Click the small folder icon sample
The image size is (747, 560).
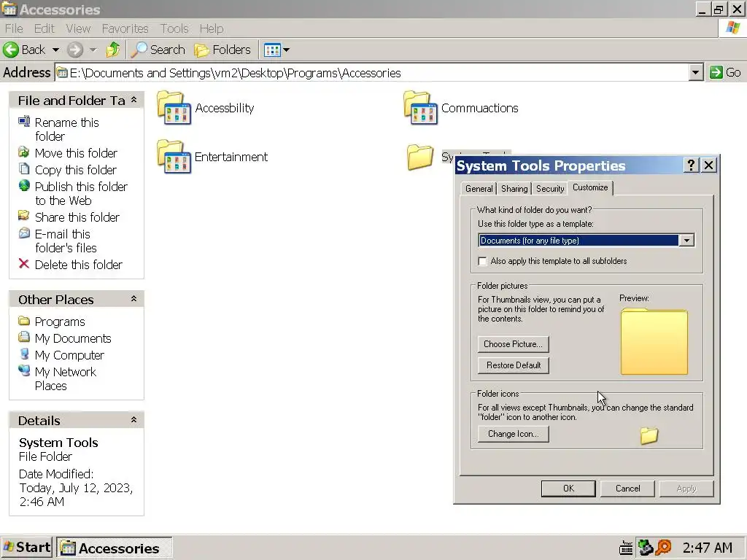click(649, 435)
